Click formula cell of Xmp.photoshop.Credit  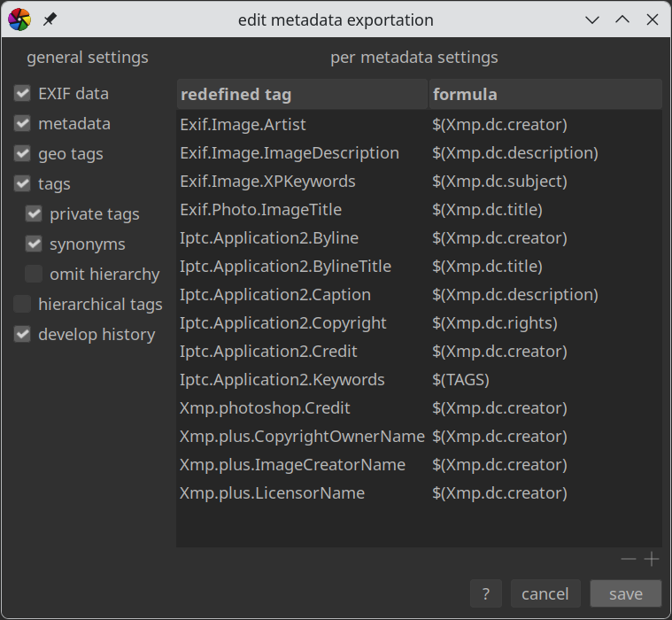tap(499, 408)
